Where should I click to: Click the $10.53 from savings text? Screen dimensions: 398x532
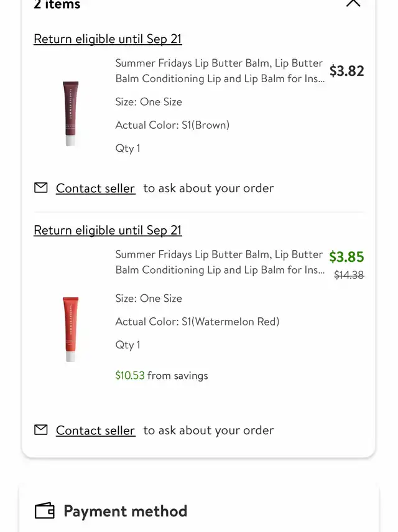click(162, 376)
